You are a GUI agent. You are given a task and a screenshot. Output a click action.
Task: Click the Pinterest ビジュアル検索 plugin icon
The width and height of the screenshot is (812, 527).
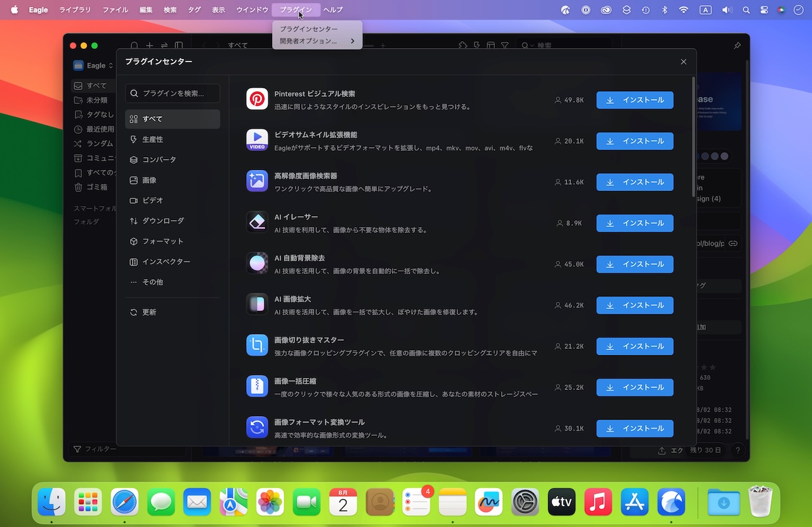(x=257, y=99)
